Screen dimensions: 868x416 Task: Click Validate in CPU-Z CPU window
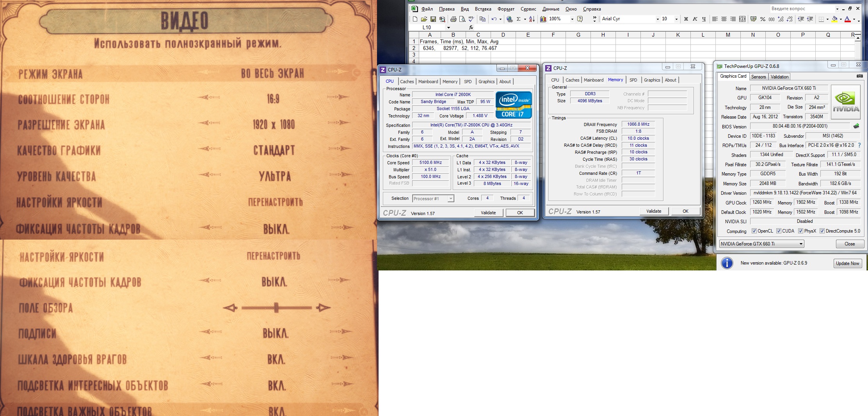(x=488, y=213)
